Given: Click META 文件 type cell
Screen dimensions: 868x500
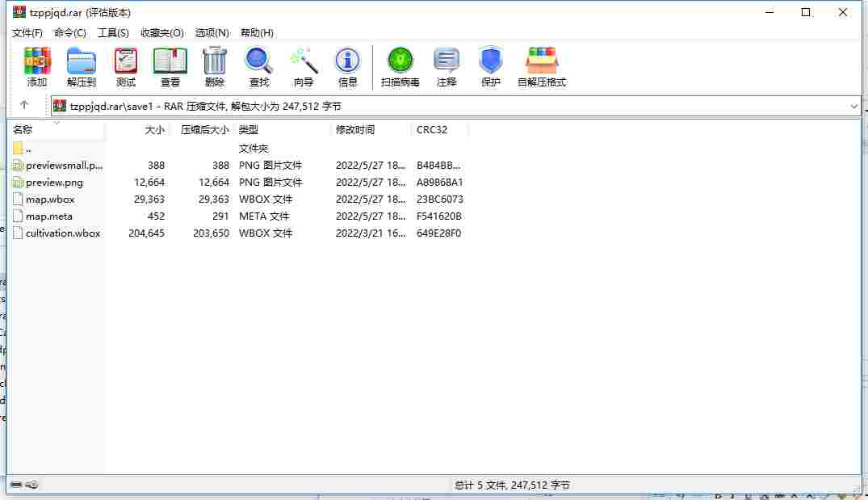Looking at the screenshot, I should coord(264,216).
